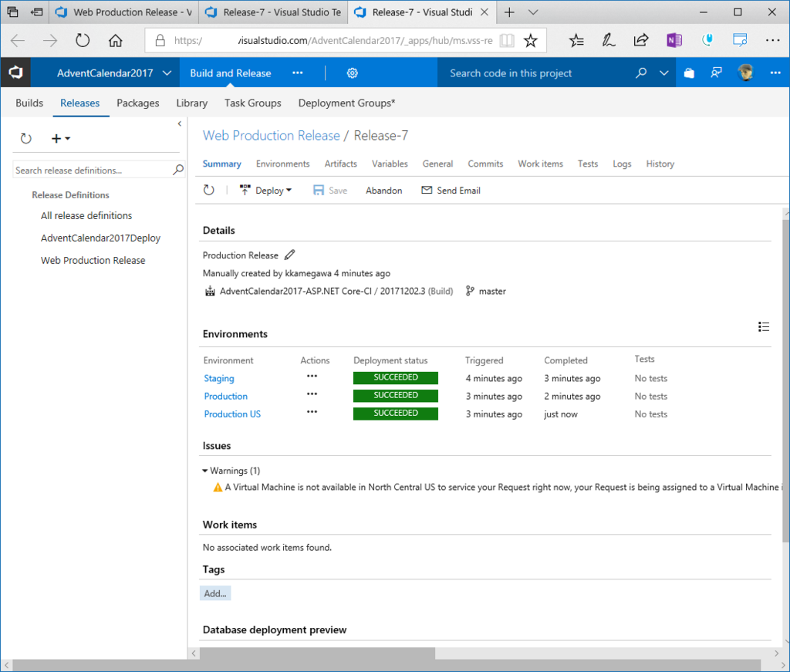Open the Edge favorites hub icon
Screen dimensions: 790x672
576,40
